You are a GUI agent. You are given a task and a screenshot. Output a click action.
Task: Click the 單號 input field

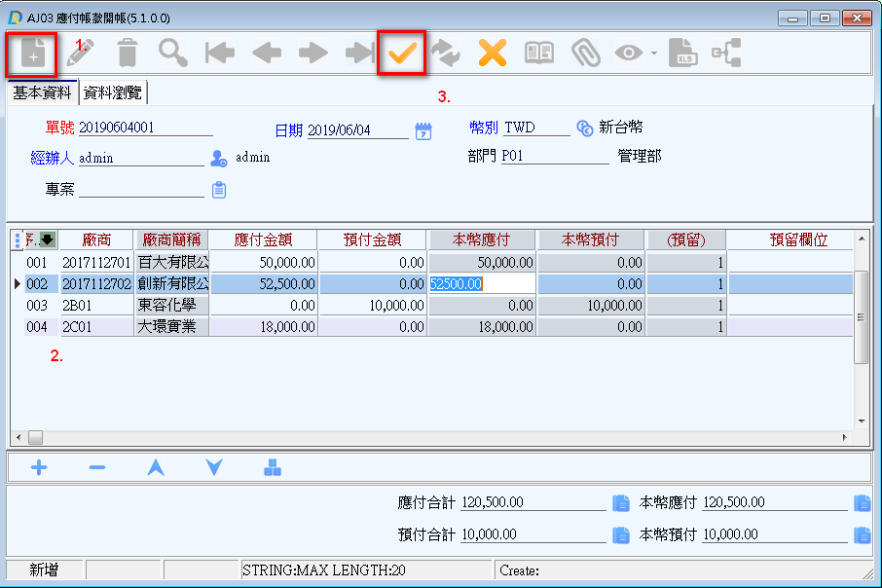click(146, 128)
